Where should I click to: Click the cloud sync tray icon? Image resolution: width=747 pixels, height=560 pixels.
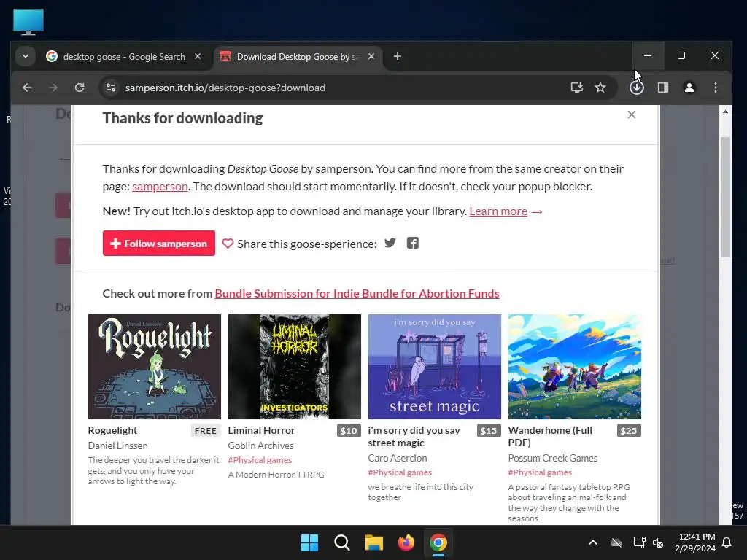tap(616, 542)
